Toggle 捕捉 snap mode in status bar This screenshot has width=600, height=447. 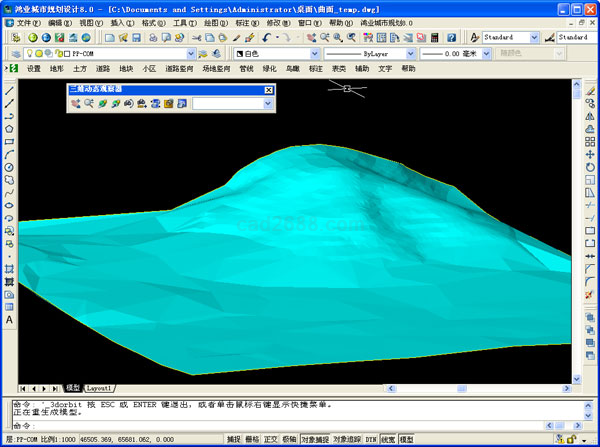click(233, 439)
